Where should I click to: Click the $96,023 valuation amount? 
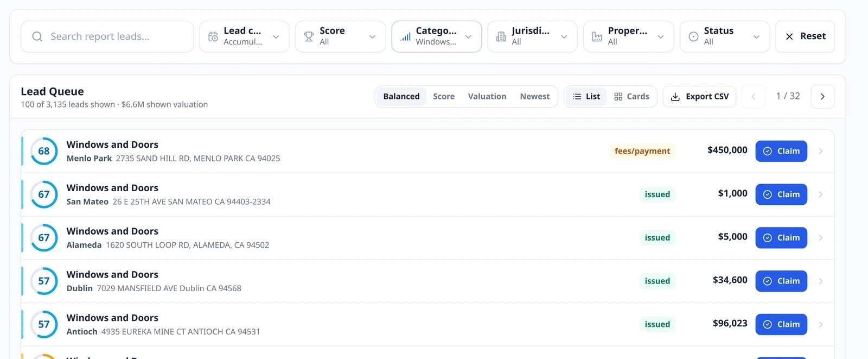point(730,324)
